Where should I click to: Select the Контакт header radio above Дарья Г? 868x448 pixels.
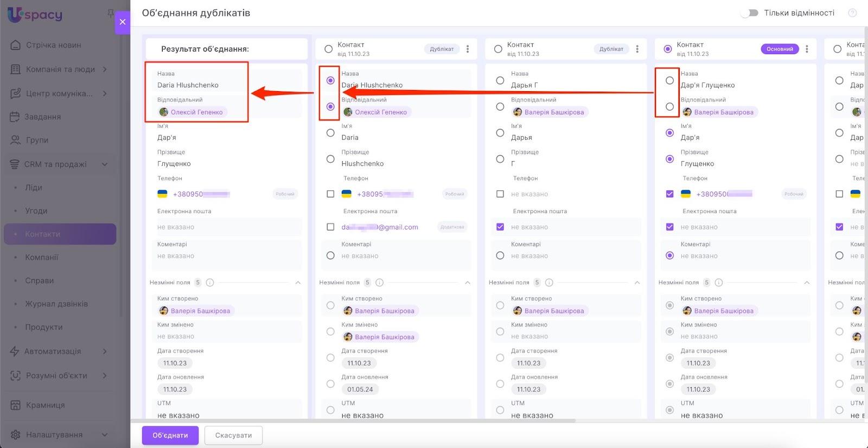point(498,49)
